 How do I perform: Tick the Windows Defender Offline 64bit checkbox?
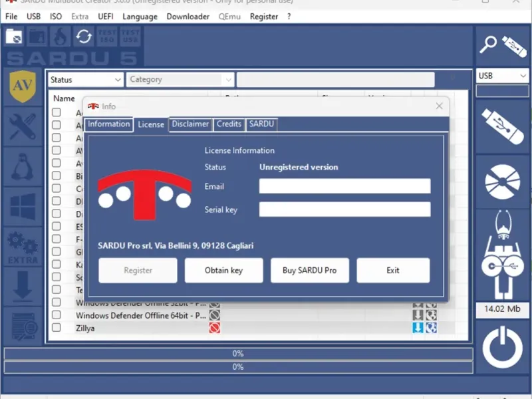point(57,315)
